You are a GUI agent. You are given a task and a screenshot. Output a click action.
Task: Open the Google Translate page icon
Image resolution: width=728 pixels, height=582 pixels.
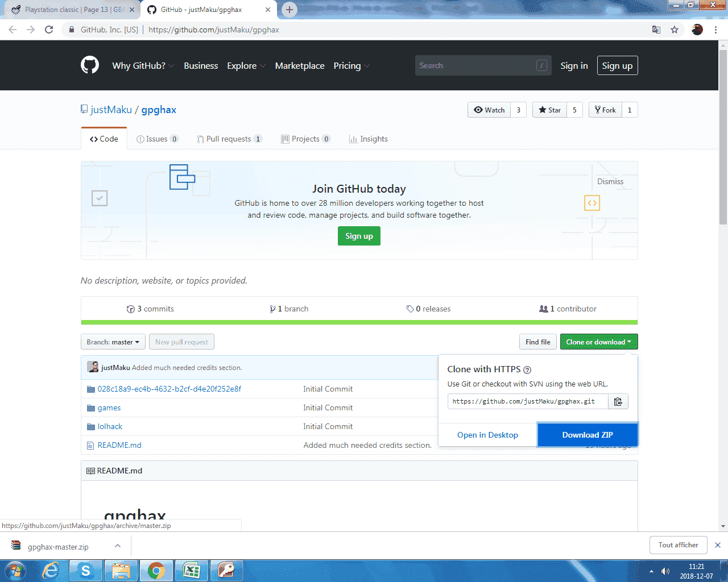[656, 30]
